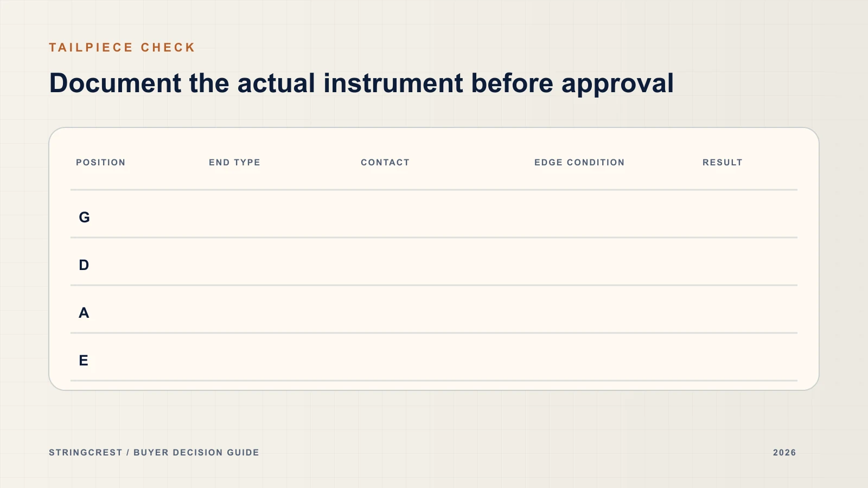Click the slide title about documenting the instrument

(361, 84)
